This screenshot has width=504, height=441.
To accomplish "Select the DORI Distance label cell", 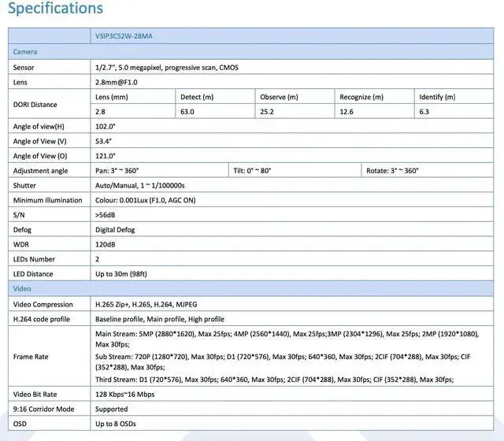I will tap(35, 105).
